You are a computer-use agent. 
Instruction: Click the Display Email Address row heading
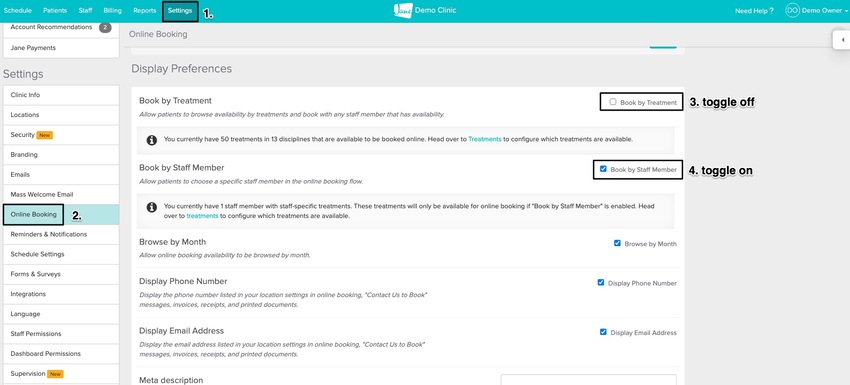coord(181,331)
